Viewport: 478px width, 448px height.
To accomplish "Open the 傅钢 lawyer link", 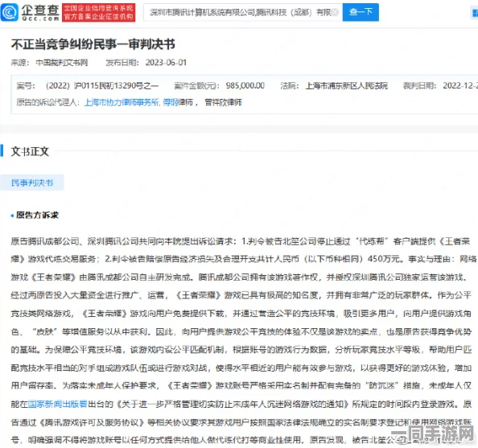I will pyautogui.click(x=171, y=102).
